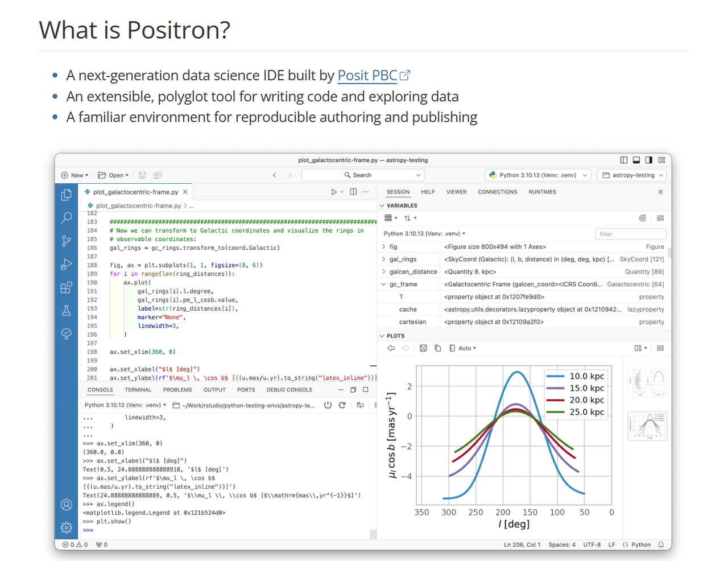Switch to the CONNECTIONS tab
Image resolution: width=728 pixels, height=561 pixels.
(x=498, y=192)
